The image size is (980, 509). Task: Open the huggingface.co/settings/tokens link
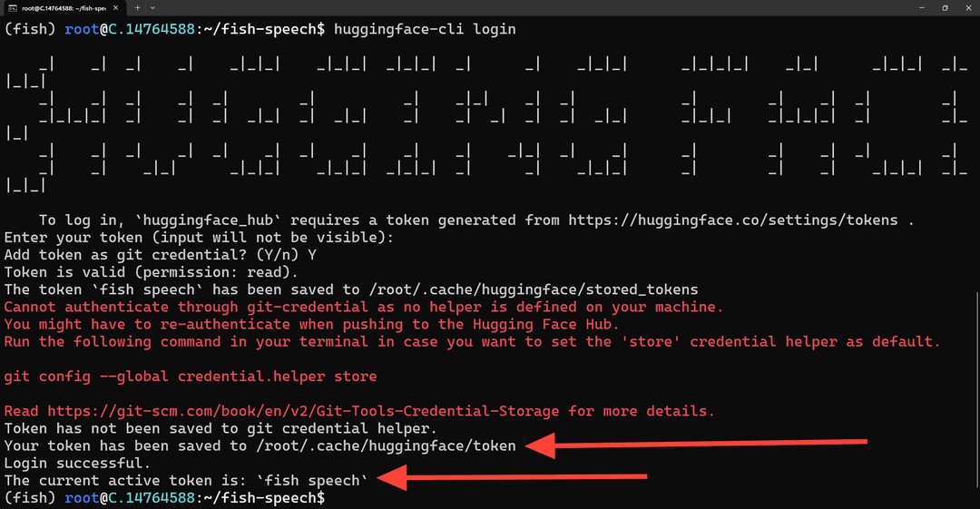point(733,220)
